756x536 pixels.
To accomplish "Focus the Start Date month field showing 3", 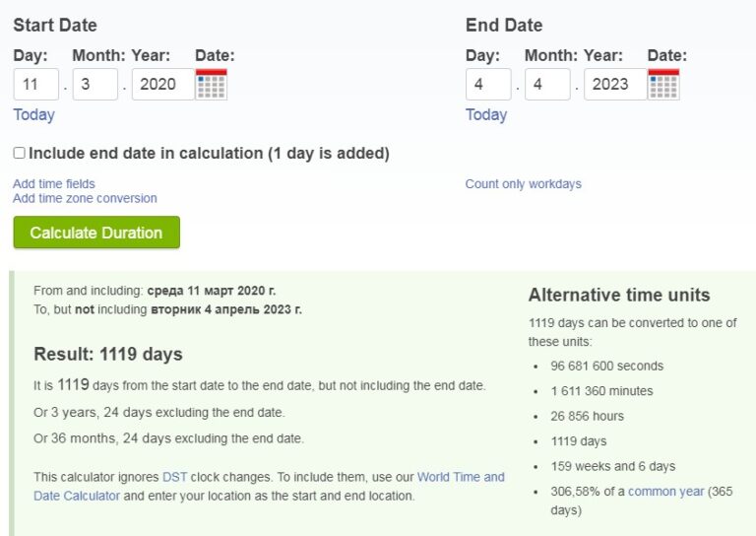I will pyautogui.click(x=95, y=85).
